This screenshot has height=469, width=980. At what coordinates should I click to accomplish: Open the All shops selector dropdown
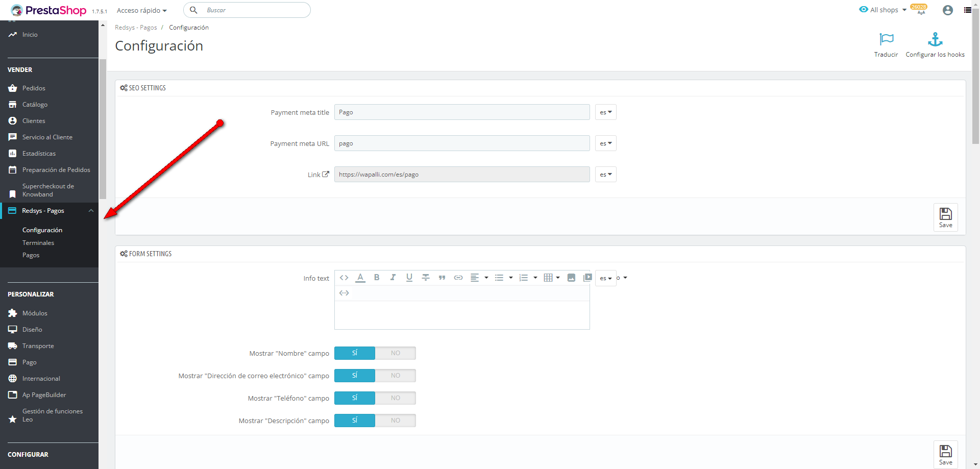(883, 10)
